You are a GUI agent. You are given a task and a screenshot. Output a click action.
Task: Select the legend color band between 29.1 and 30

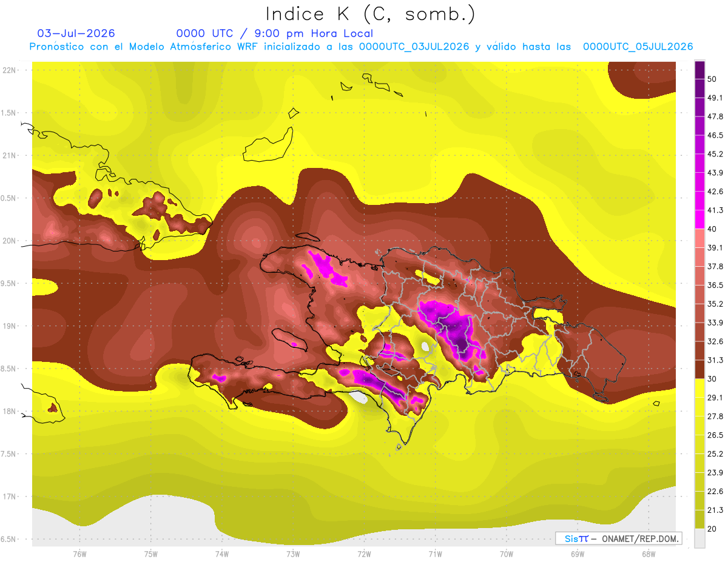click(x=699, y=388)
